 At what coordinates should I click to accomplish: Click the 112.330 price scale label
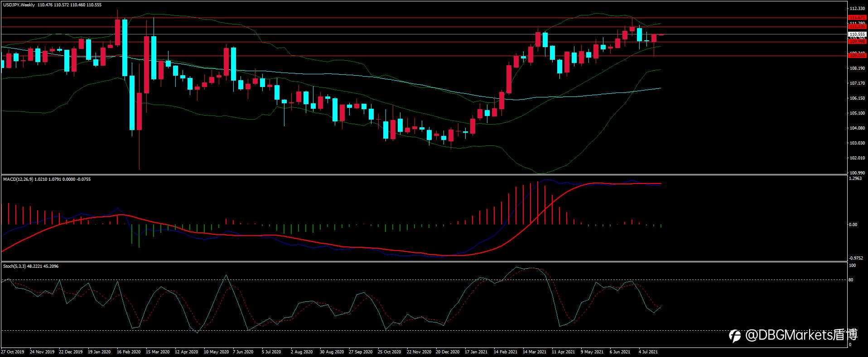(857, 9)
